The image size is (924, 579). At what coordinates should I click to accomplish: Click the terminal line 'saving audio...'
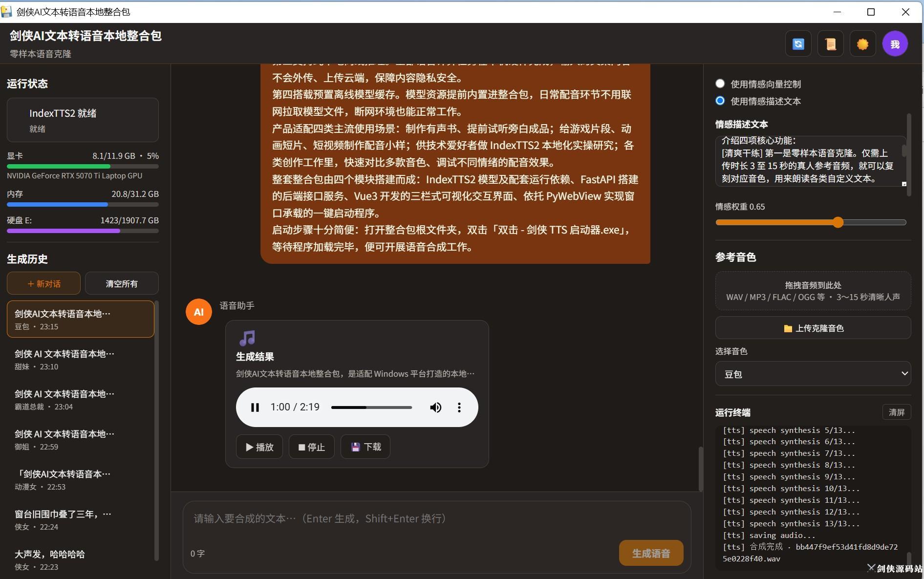pos(769,535)
